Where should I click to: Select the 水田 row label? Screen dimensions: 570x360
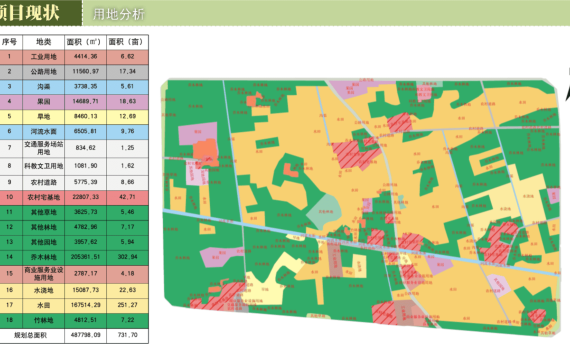[x=44, y=305]
